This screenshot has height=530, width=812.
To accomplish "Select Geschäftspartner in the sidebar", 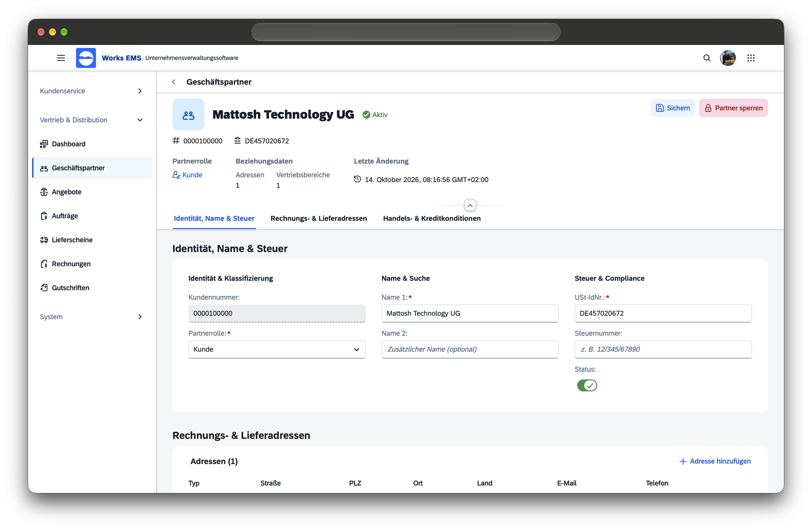I will [92, 168].
